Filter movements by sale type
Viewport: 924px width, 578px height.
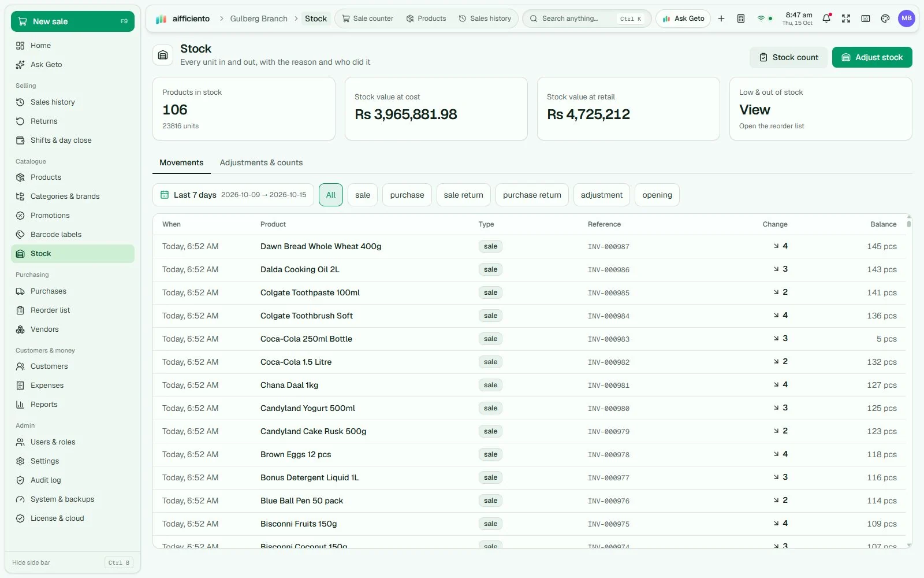coord(363,195)
